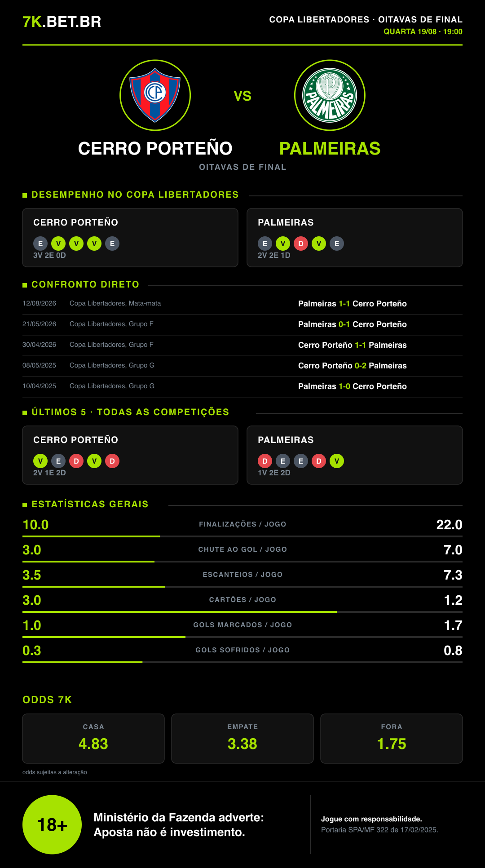
Task: Select the Casa odds 4.83 box
Action: click(x=93, y=739)
